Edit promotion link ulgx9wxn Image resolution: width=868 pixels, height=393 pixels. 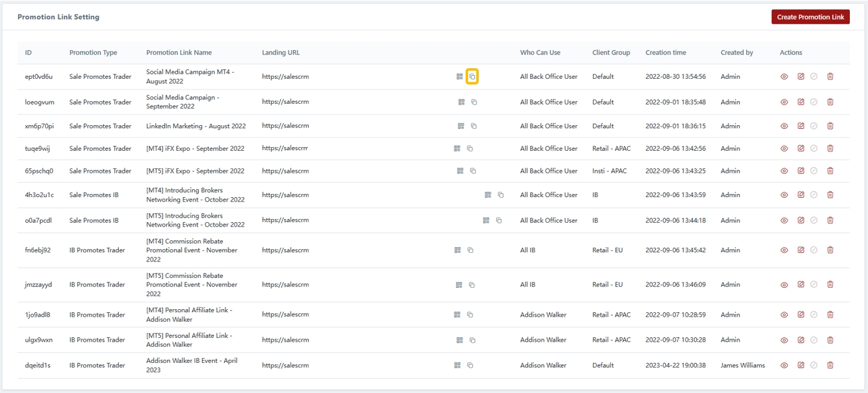pyautogui.click(x=800, y=340)
